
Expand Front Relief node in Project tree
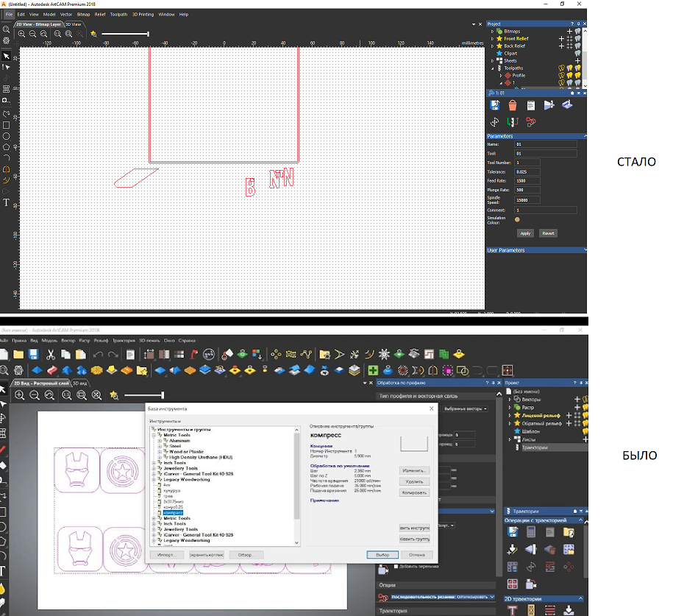coord(492,39)
